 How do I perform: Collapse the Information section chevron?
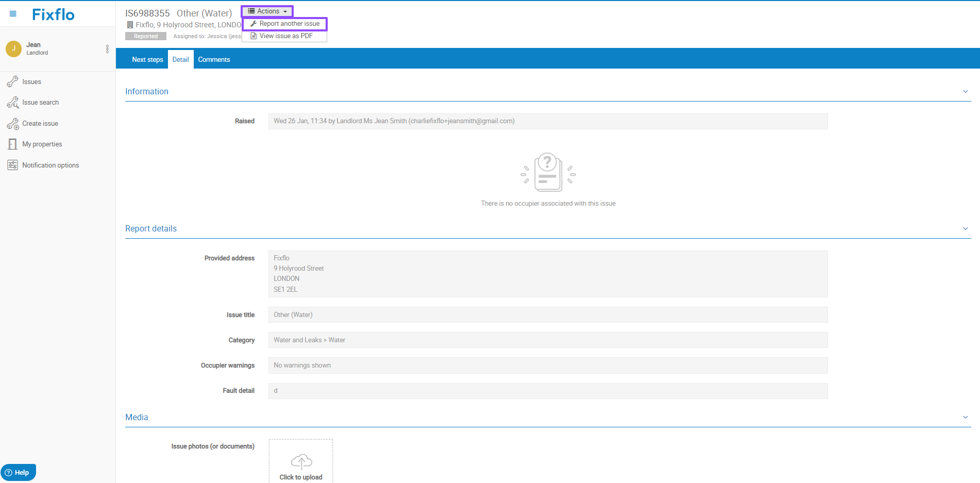tap(965, 92)
